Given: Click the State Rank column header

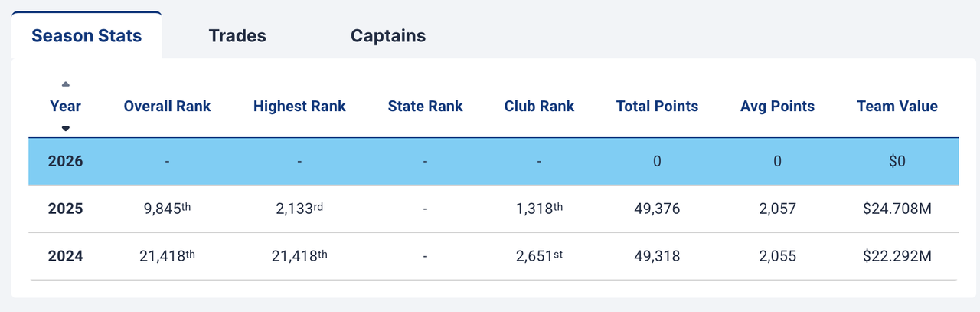Looking at the screenshot, I should click(x=425, y=107).
